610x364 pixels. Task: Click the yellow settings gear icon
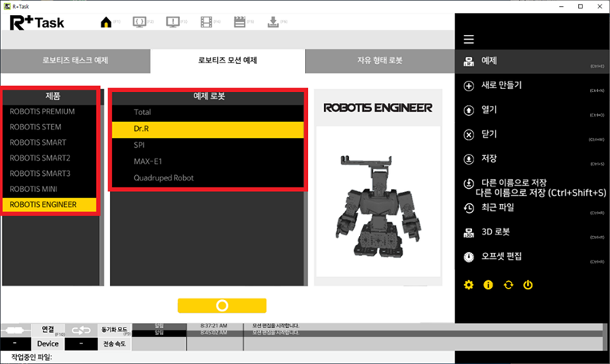coord(469,285)
